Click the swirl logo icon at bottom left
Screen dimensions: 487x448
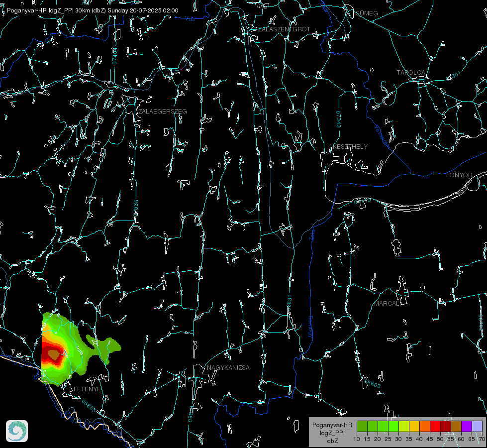tap(17, 431)
